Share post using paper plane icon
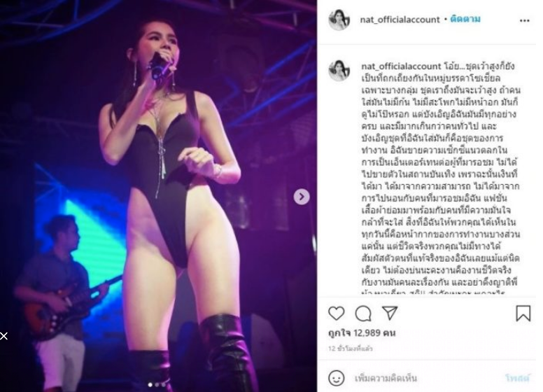Viewport: 543px width, 392px height. pyautogui.click(x=390, y=313)
